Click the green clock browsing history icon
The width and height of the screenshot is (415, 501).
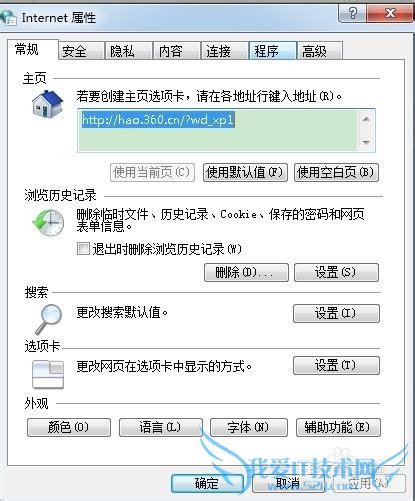pyautogui.click(x=48, y=223)
